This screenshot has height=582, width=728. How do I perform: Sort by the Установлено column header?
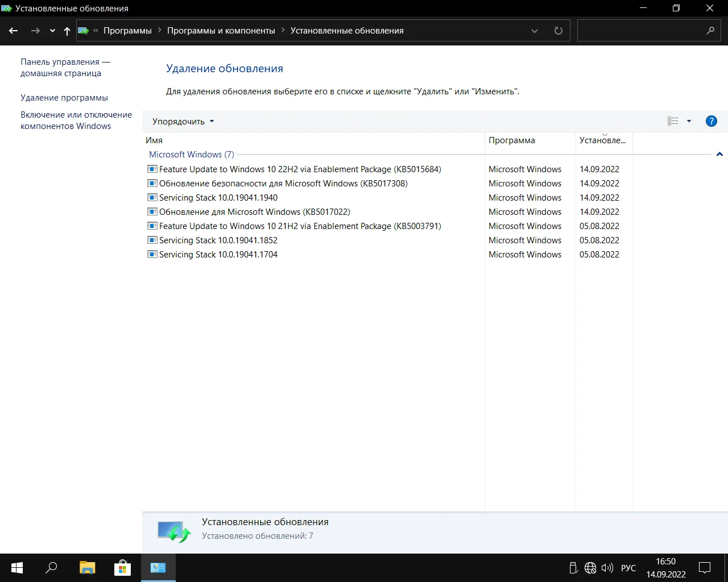(604, 140)
